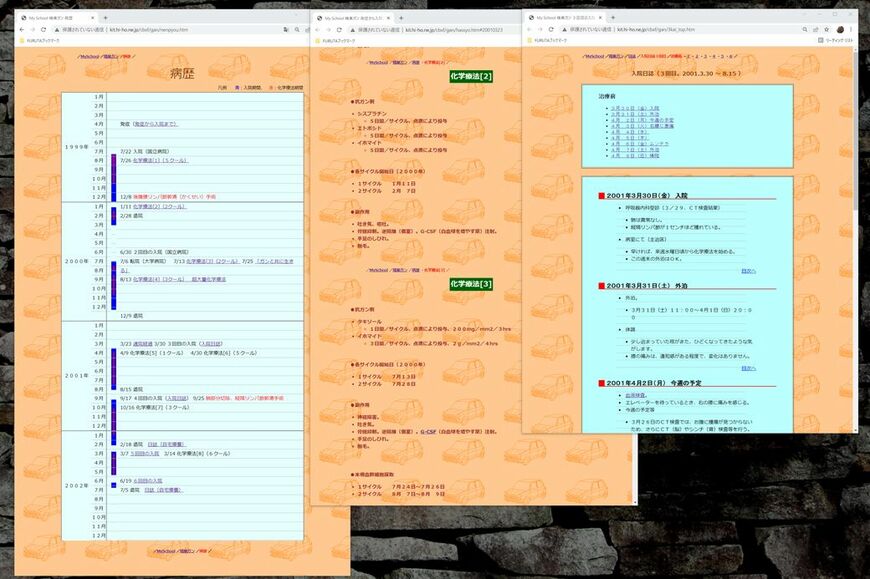The height and width of the screenshot is (579, 870).
Task: Open the red 後腹膜リンパ節郭清 surgery link
Action: 174,197
